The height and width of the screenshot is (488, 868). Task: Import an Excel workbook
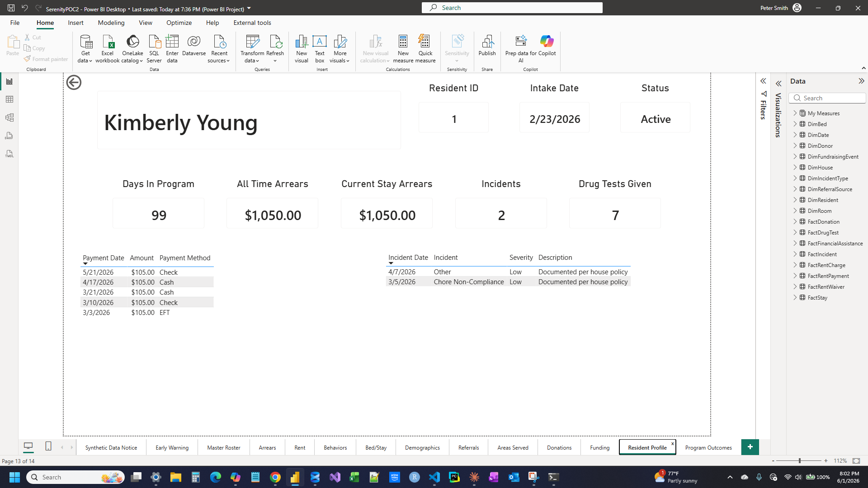108,49
